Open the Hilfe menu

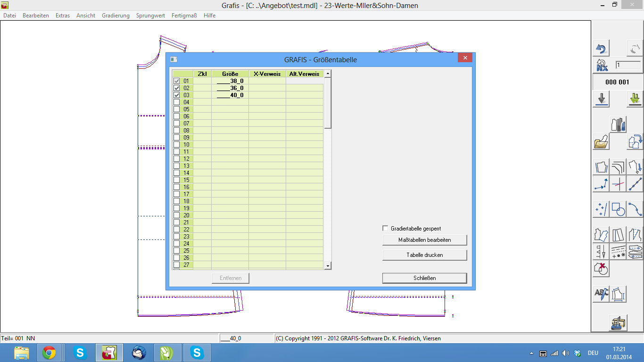(210, 16)
